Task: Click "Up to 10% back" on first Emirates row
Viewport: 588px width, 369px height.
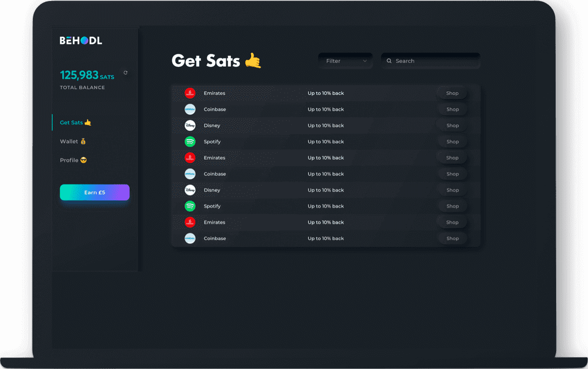Action: tap(326, 93)
